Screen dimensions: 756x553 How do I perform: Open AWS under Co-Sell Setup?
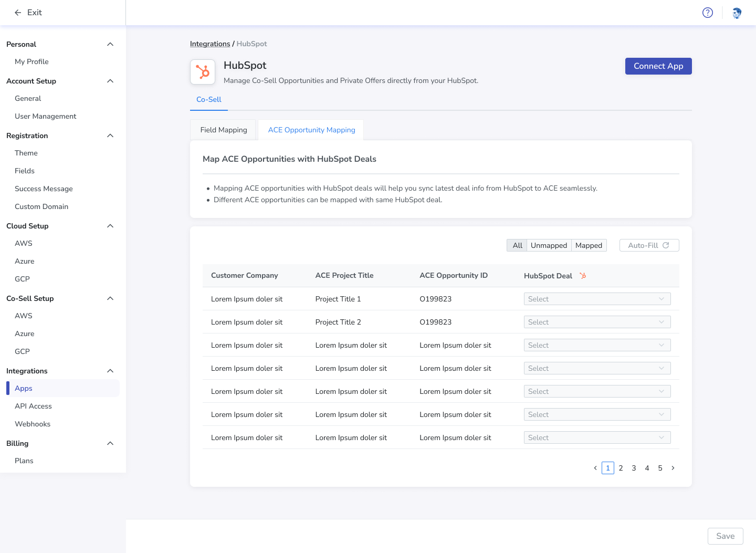tap(24, 316)
